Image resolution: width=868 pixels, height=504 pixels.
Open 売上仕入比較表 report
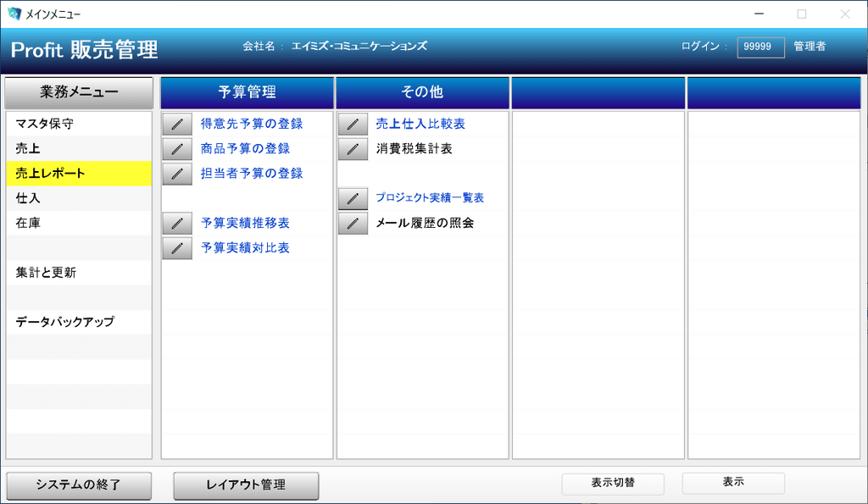(x=420, y=124)
